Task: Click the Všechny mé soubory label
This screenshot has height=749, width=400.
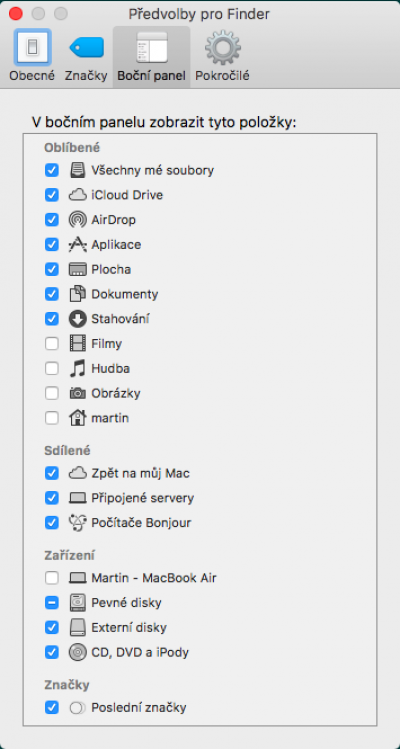Action: (x=152, y=170)
